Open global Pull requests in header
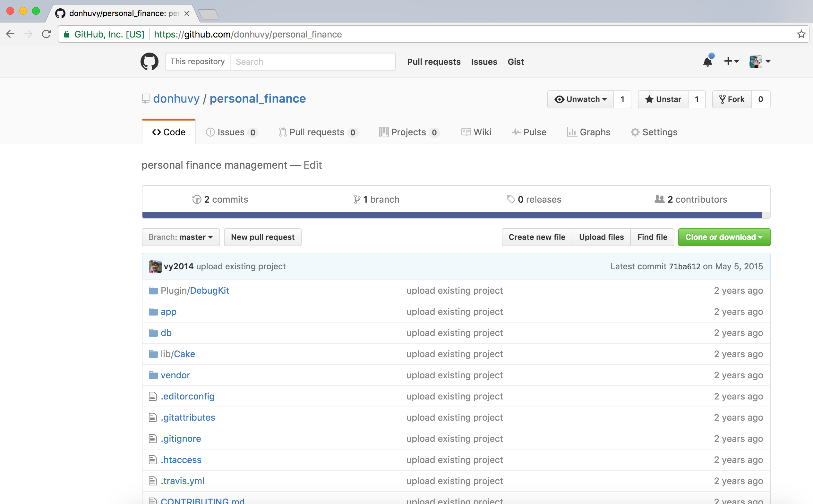 click(x=434, y=62)
